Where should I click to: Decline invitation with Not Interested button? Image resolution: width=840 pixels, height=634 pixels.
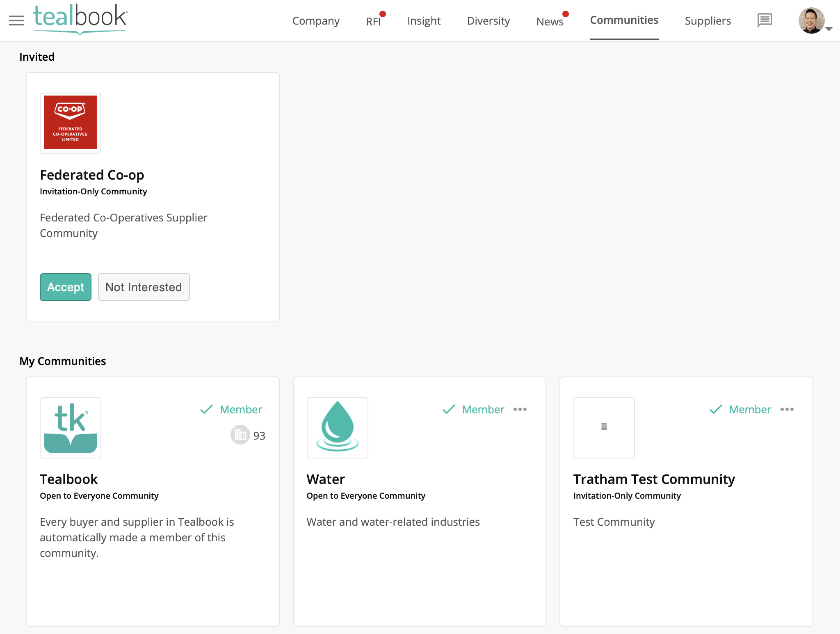(x=144, y=287)
